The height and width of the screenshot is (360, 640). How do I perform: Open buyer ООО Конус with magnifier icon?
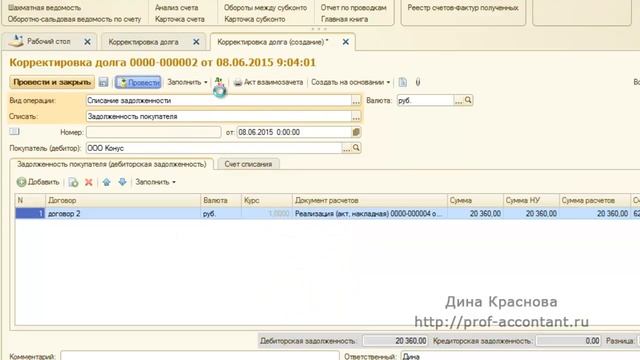pyautogui.click(x=356, y=148)
